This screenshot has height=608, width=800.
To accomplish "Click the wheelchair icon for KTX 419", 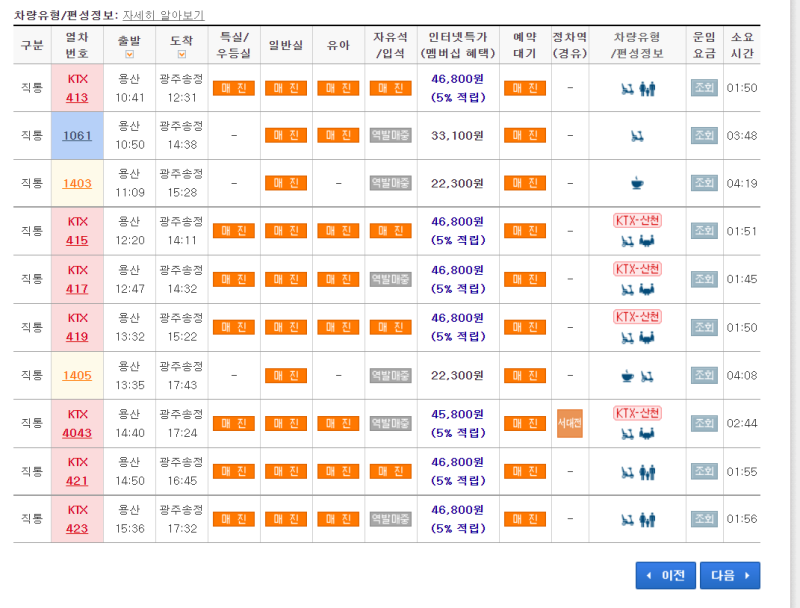I will click(x=628, y=338).
